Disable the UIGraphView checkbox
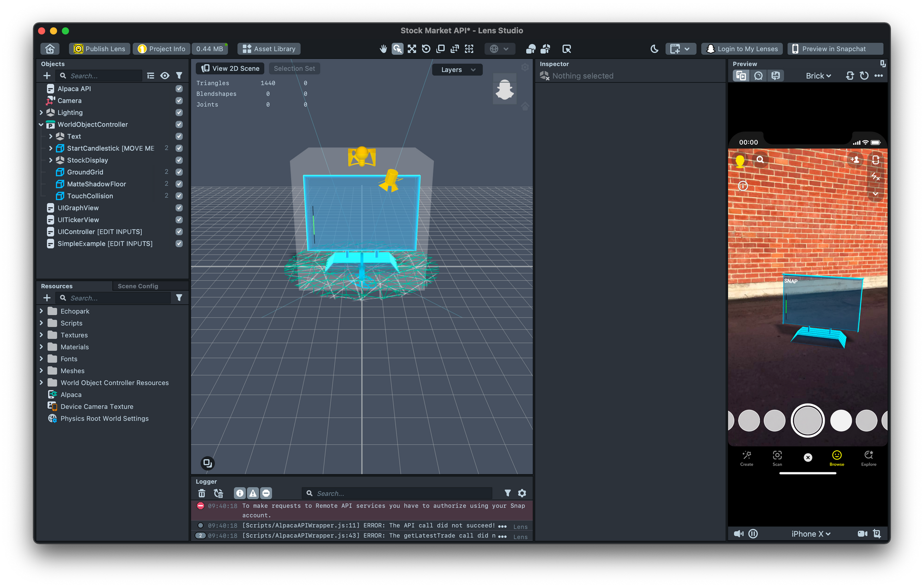Viewport: 924px width, 588px height. 179,208
